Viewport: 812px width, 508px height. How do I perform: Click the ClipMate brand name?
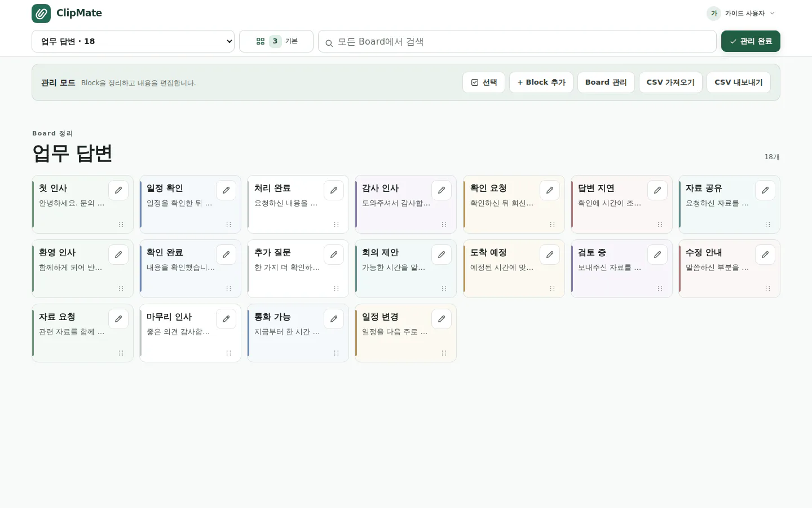coord(79,13)
